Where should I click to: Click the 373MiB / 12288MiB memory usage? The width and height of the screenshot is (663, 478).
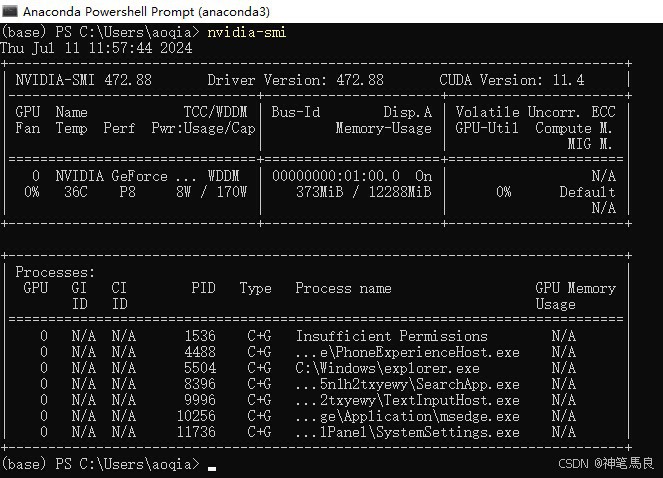coord(364,192)
